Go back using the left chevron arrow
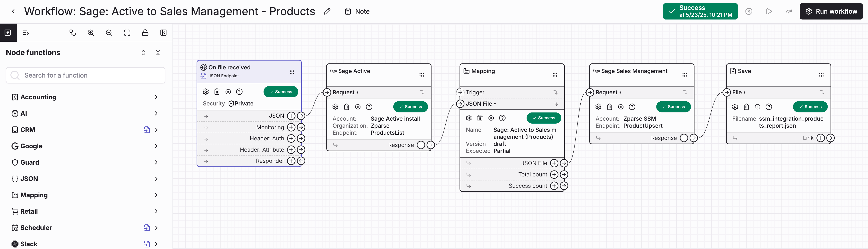868x249 pixels. [x=13, y=11]
